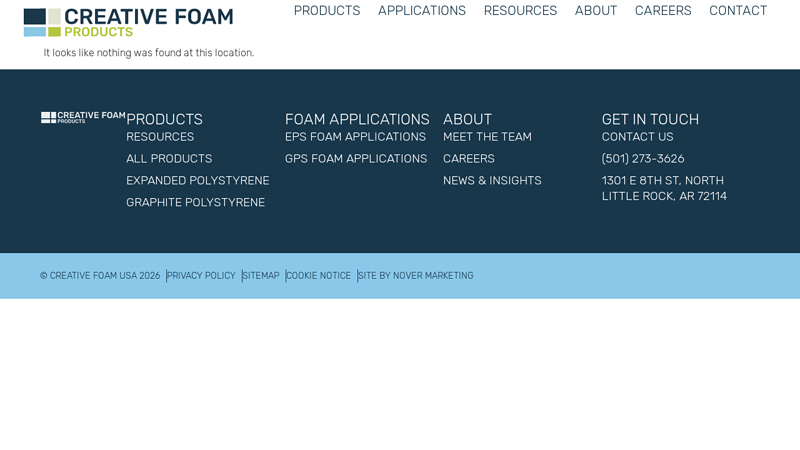Screen dimensions: 800x450
Task: Visit the Expanded Polystyrene footer link
Action: [x=197, y=181]
